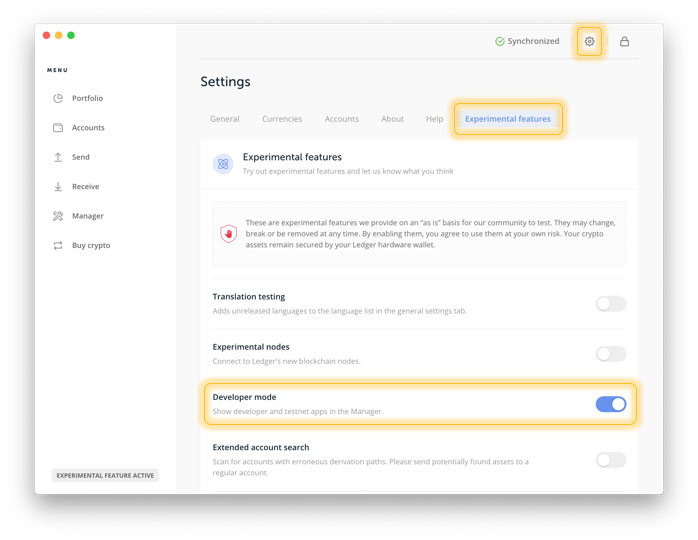Screen dimensions: 698x540
Task: Click the Experimental Feature Active badge
Action: click(x=105, y=475)
